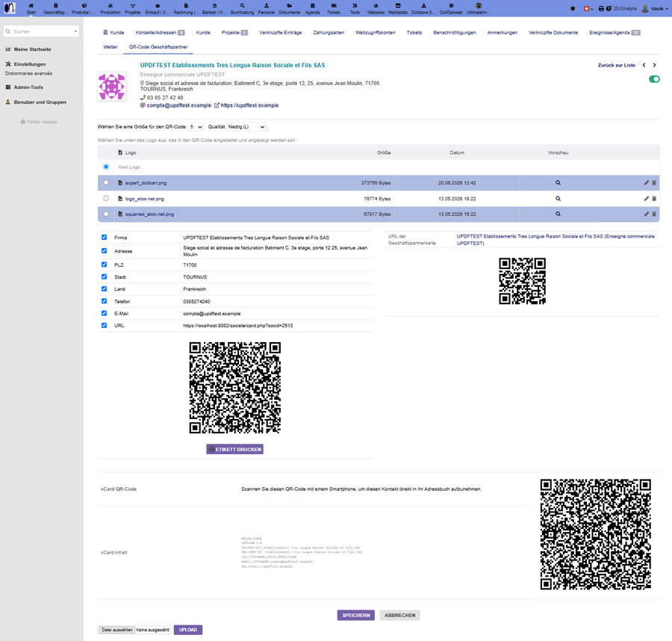Uncheck the PLZ checkbox
The width and height of the screenshot is (672, 641).
click(x=104, y=264)
